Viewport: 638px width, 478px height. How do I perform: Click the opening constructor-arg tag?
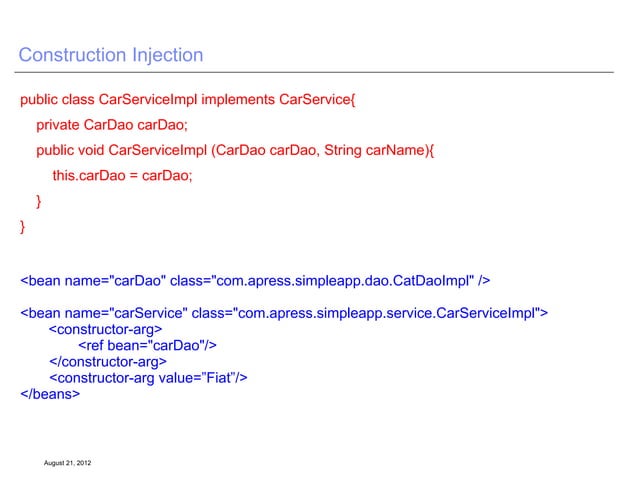(x=105, y=330)
